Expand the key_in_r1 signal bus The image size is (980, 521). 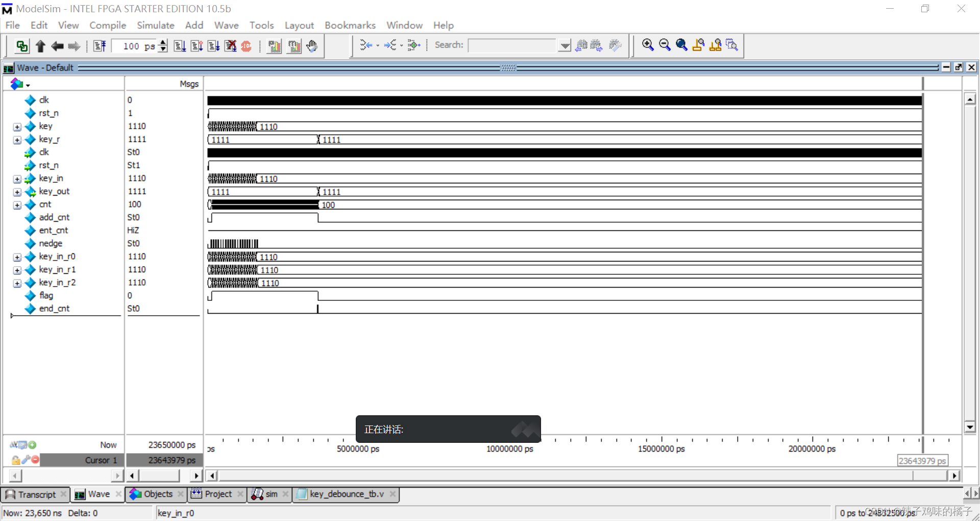17,270
